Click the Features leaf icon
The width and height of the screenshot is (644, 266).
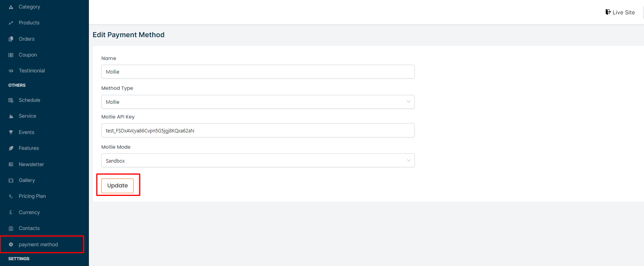(11, 148)
